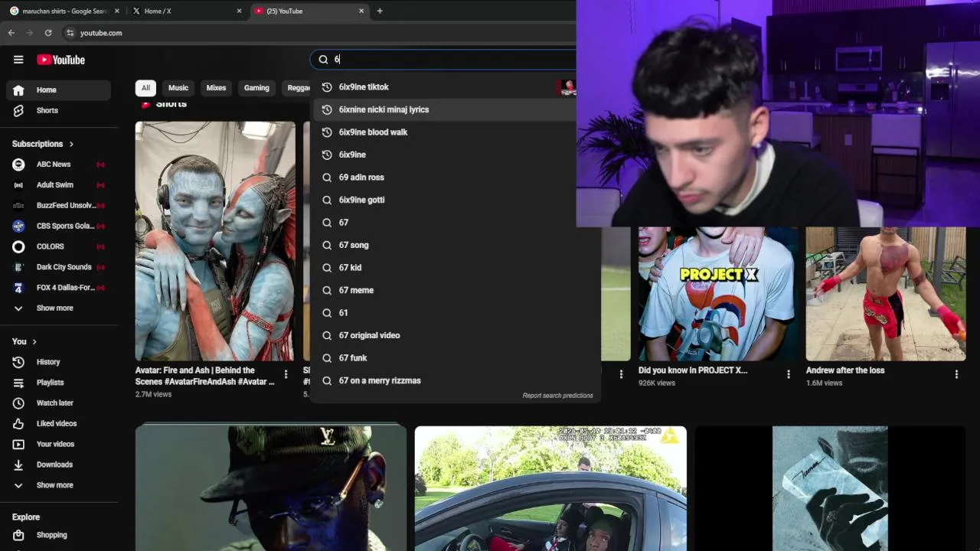Select the Music filter chip

pyautogui.click(x=178, y=88)
